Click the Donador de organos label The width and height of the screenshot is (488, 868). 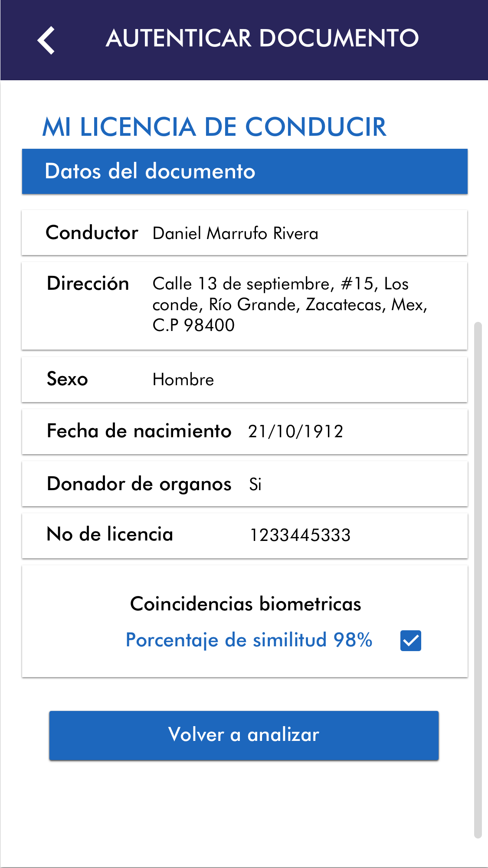139,484
